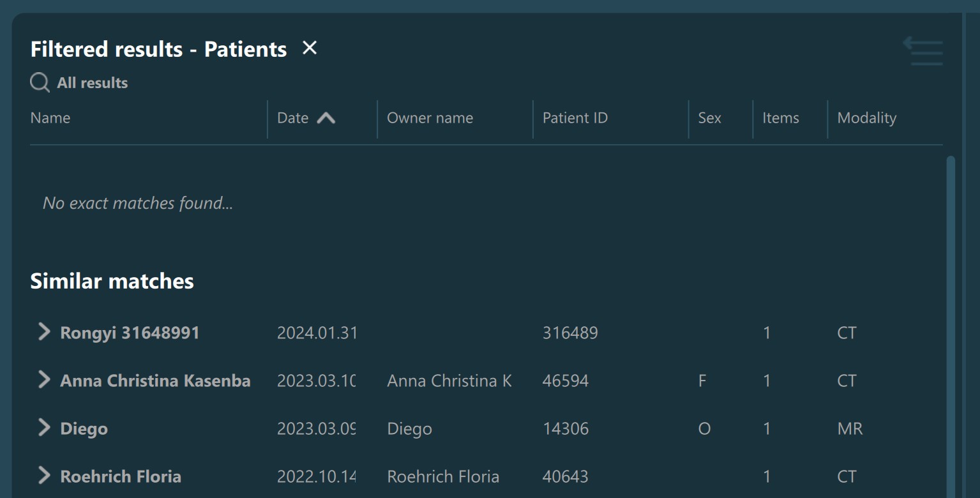
Task: Expand the Diego patient row
Action: (44, 428)
